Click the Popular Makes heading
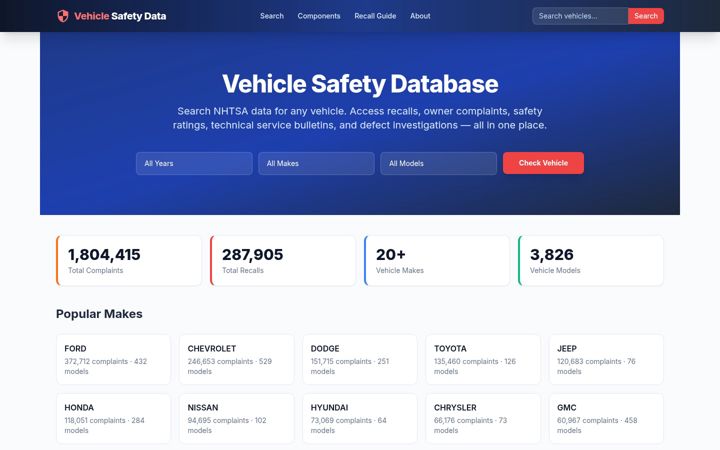 (99, 314)
